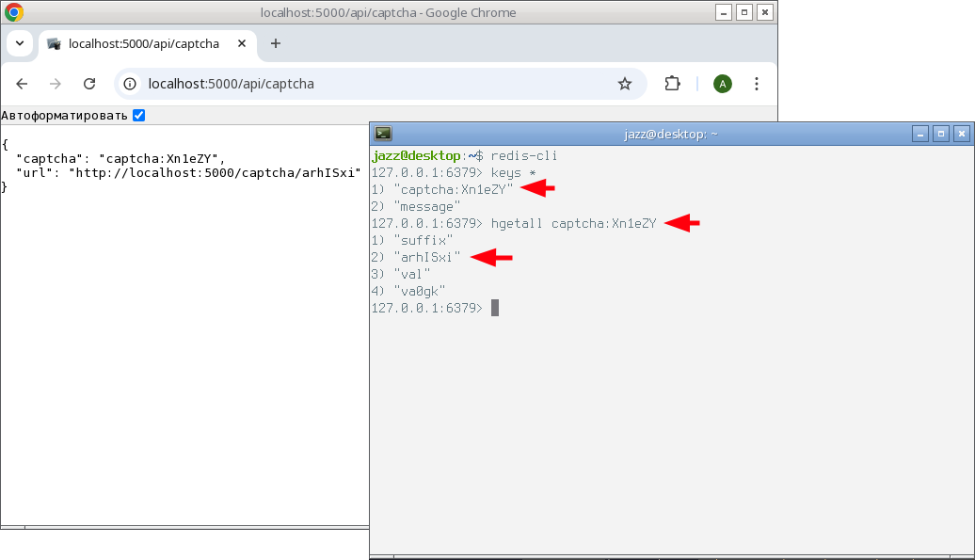Screen dimensions: 975x560
Task: Click the Chrome logo in the title bar
Action: click(x=14, y=12)
